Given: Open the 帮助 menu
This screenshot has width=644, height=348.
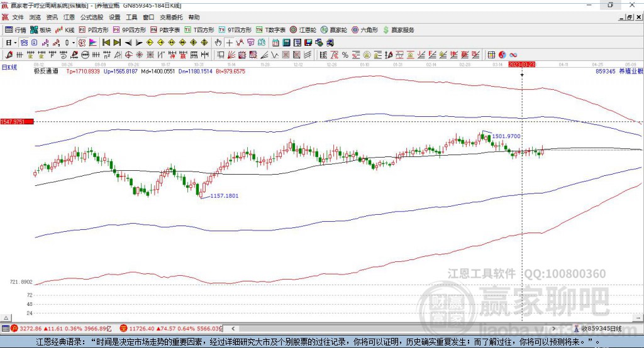Looking at the screenshot, I should tap(194, 17).
